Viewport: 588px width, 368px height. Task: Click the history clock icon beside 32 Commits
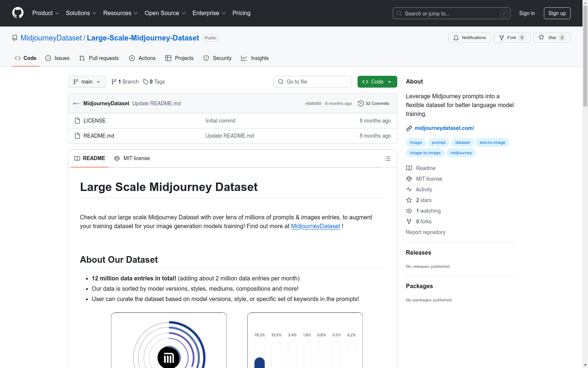pyautogui.click(x=361, y=103)
